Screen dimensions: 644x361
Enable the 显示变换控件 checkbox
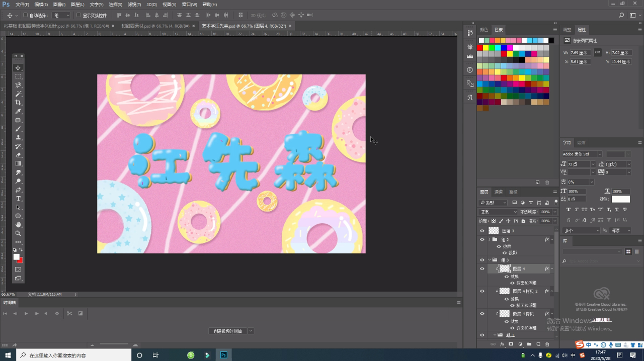[79, 16]
